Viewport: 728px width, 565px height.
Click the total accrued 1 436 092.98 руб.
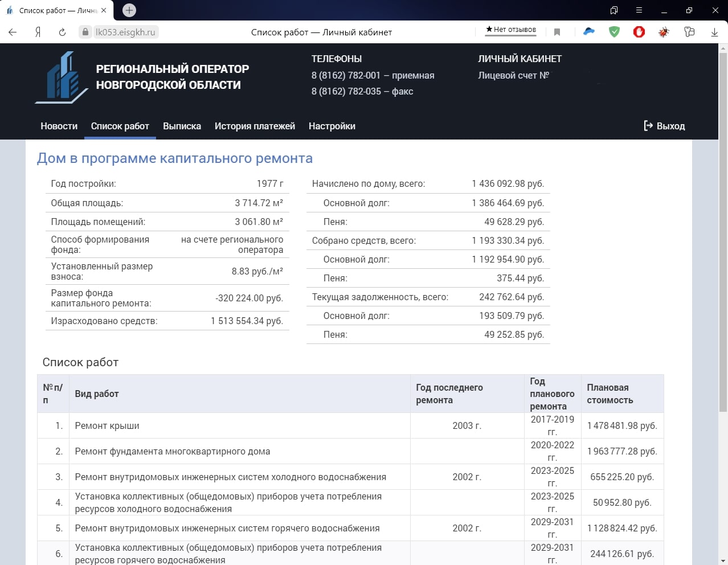(x=508, y=183)
